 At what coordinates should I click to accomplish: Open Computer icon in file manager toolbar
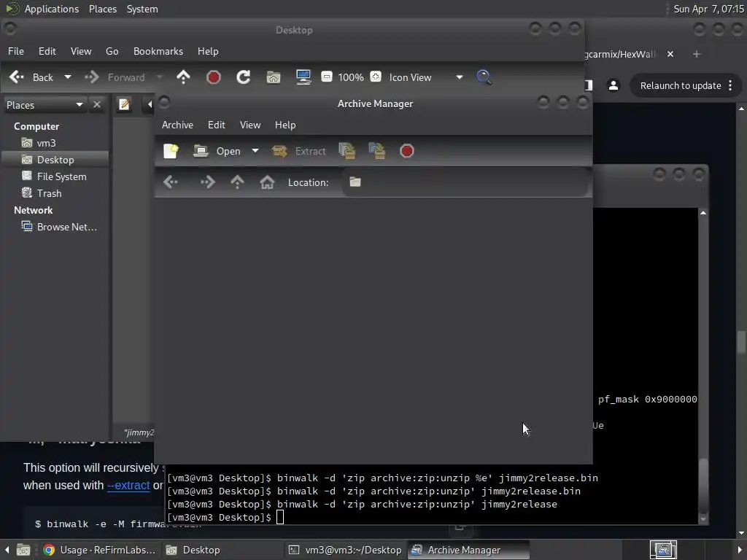tap(303, 77)
